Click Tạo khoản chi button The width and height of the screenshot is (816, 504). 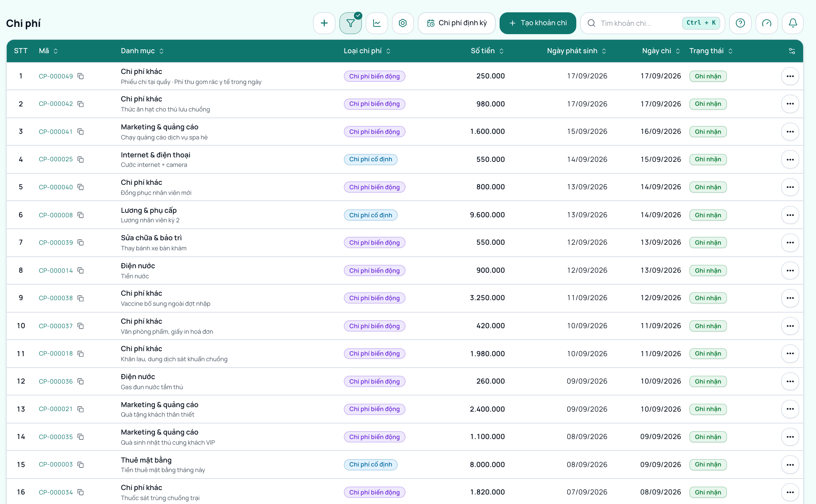(x=538, y=23)
